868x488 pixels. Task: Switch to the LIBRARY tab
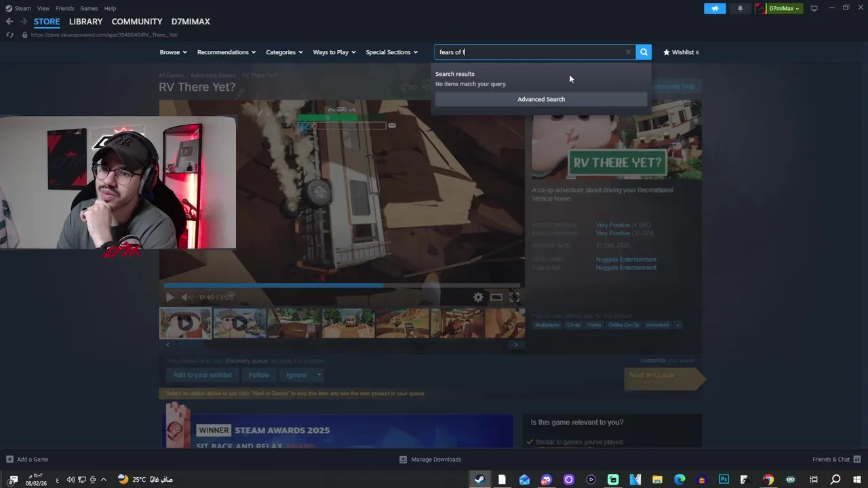(x=85, y=22)
